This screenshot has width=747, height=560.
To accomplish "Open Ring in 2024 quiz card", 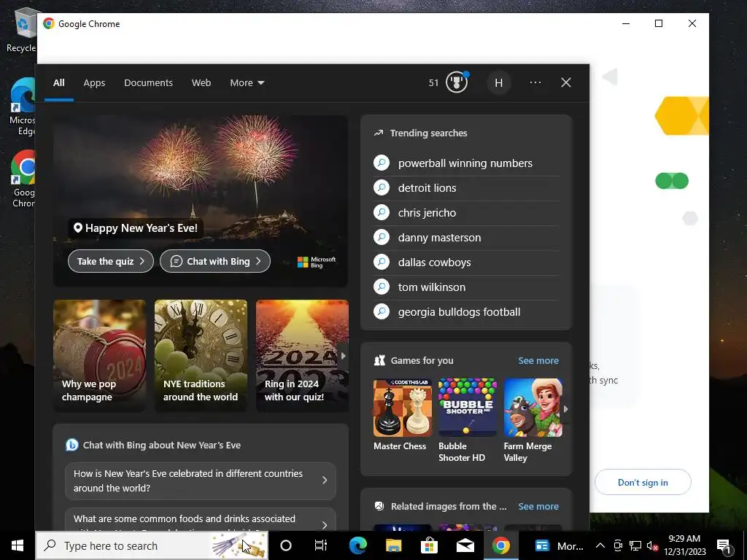I will (302, 355).
